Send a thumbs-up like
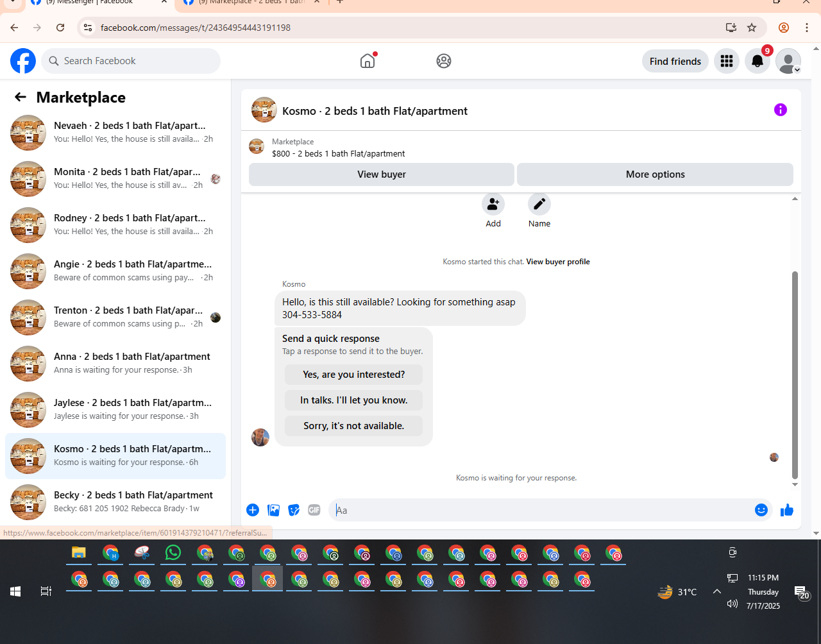This screenshot has height=644, width=821. 787,510
